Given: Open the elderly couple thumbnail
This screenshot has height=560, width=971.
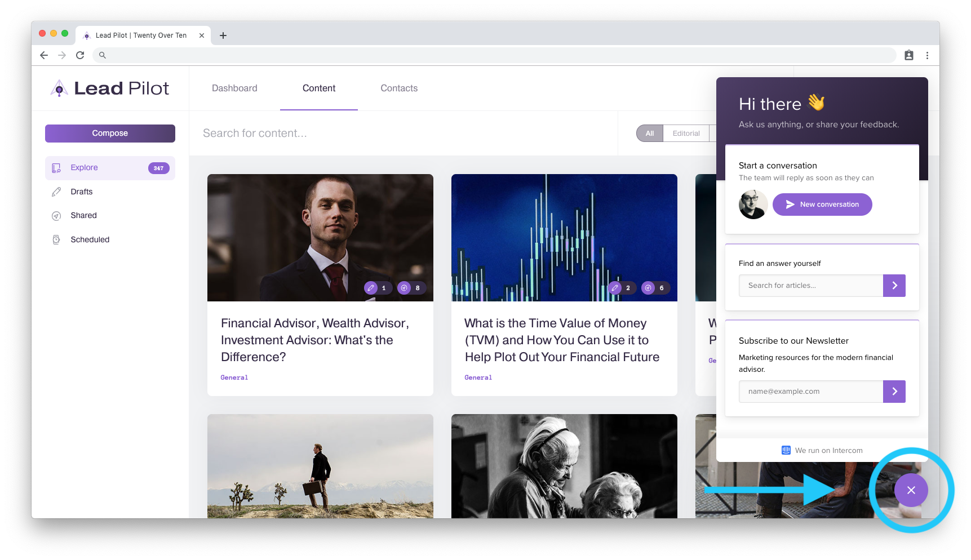Looking at the screenshot, I should 564,466.
